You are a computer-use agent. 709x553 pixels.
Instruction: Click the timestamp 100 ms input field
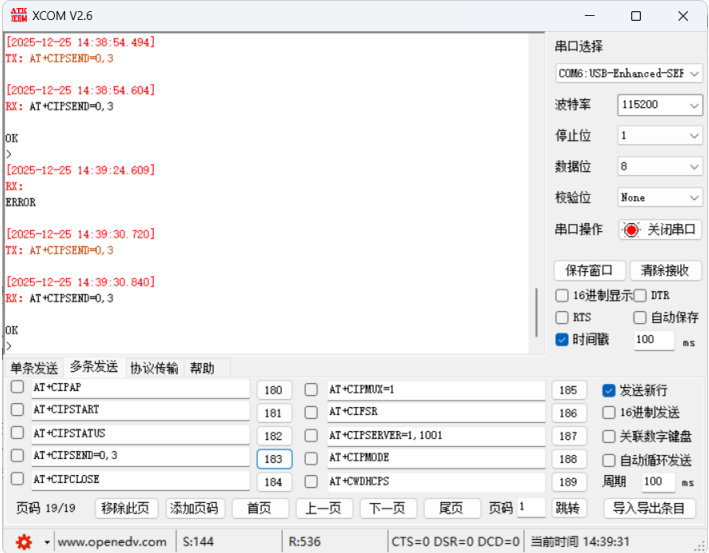click(x=654, y=340)
